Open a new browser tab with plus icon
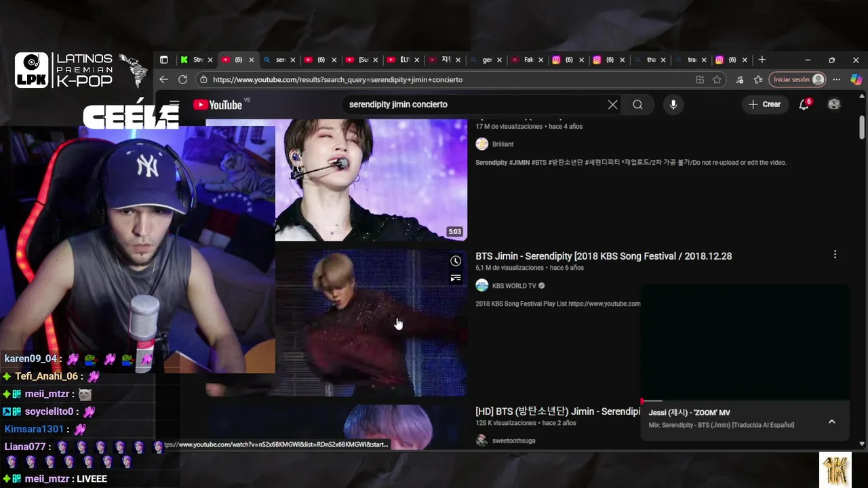868x488 pixels. pyautogui.click(x=762, y=60)
